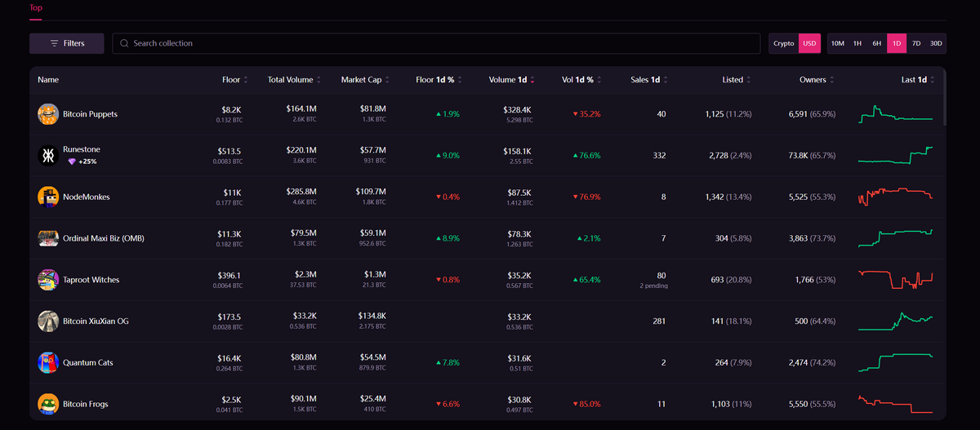Select the 30D time range
Image resolution: width=980 pixels, height=430 pixels.
tap(936, 43)
